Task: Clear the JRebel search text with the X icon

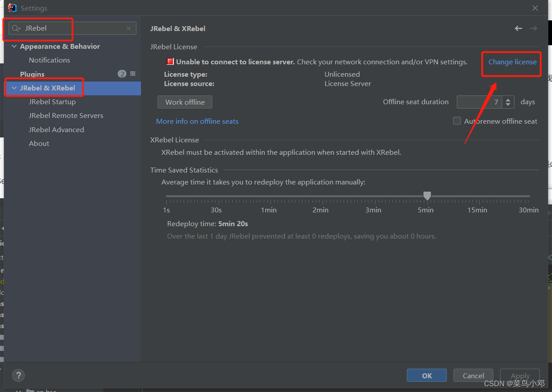Action: (129, 28)
